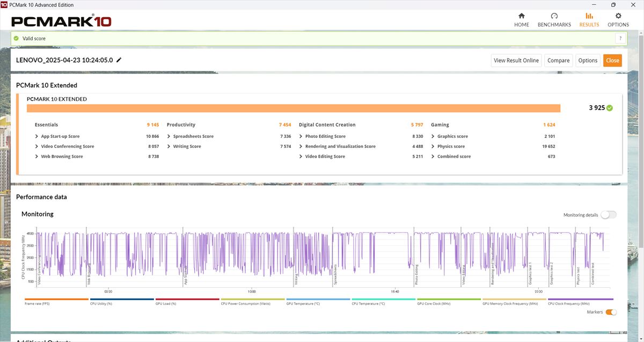Expand the Writing Score row
The image size is (644, 342).
coord(184,146)
